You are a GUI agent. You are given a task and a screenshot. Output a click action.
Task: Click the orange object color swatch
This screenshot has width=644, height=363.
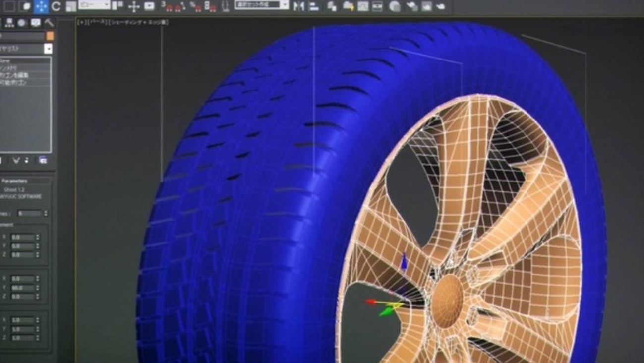(50, 36)
